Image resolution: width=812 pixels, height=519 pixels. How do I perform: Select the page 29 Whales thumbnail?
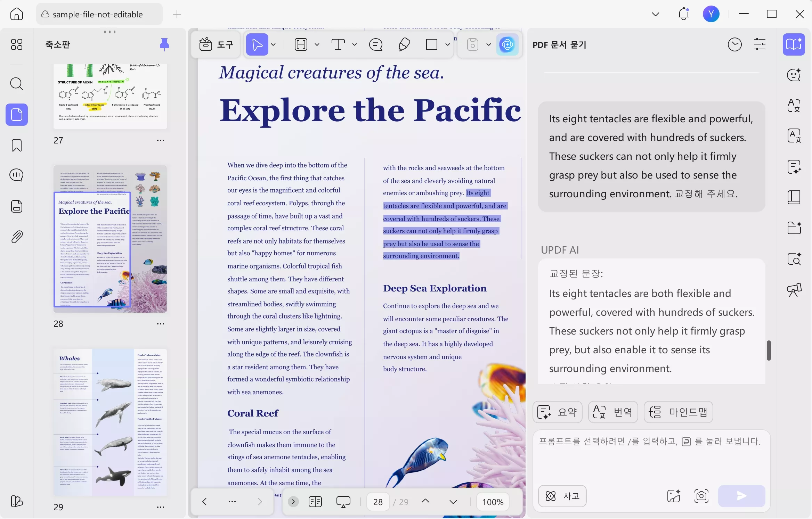[x=110, y=422]
